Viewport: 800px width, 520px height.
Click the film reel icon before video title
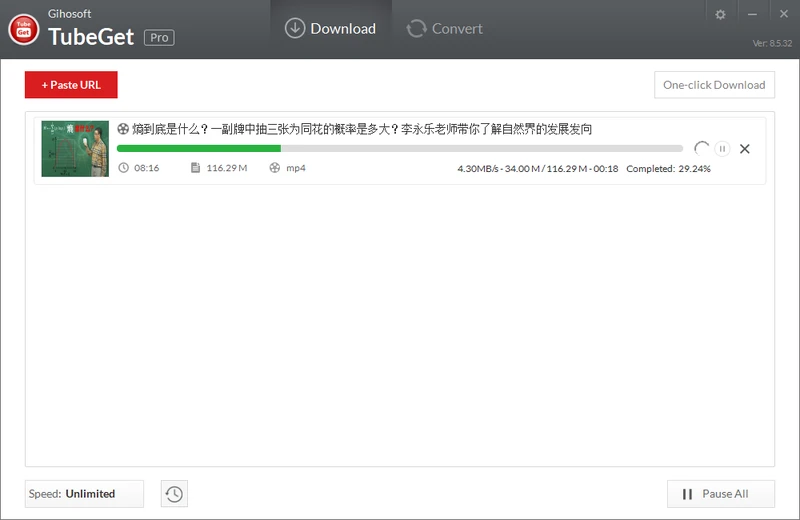pyautogui.click(x=123, y=129)
